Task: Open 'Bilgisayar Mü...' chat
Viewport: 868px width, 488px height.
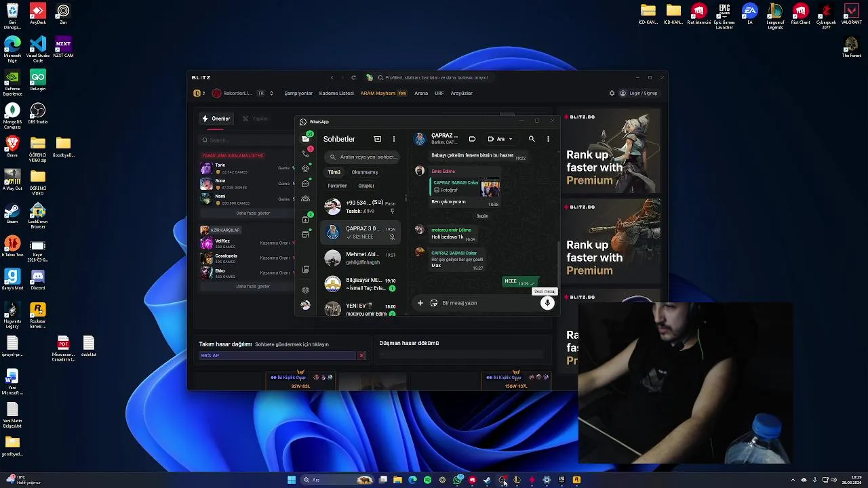Action: pos(360,284)
